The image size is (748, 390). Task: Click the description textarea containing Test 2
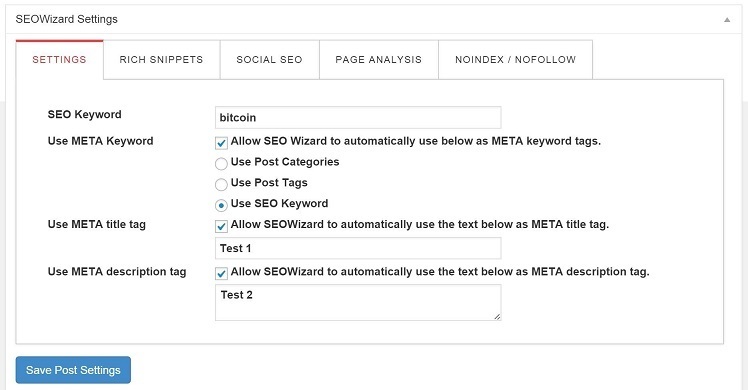point(358,302)
